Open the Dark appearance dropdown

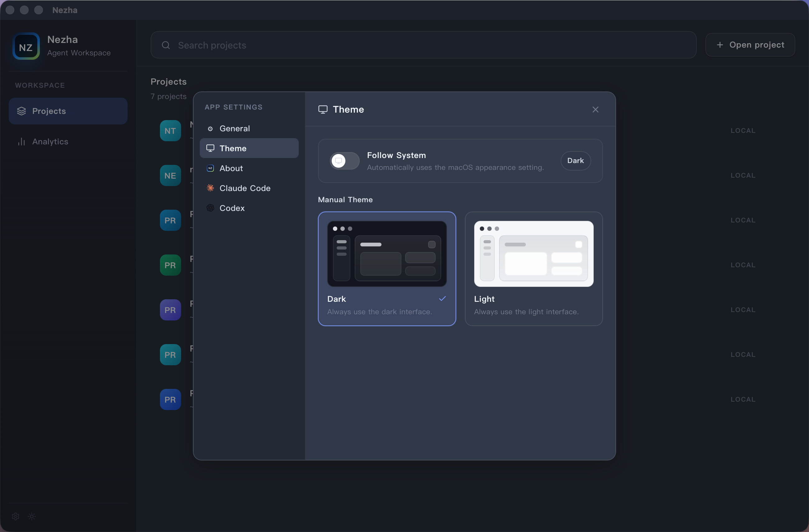pyautogui.click(x=575, y=161)
